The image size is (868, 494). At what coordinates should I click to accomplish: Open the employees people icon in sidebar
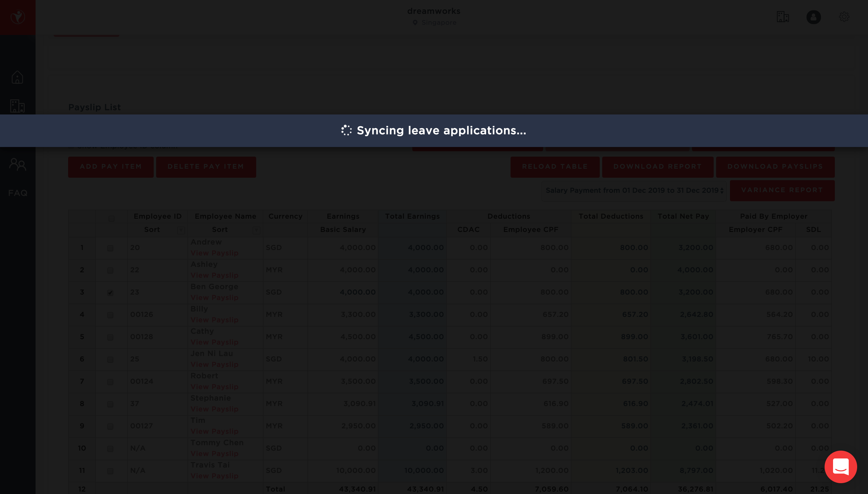tap(18, 164)
